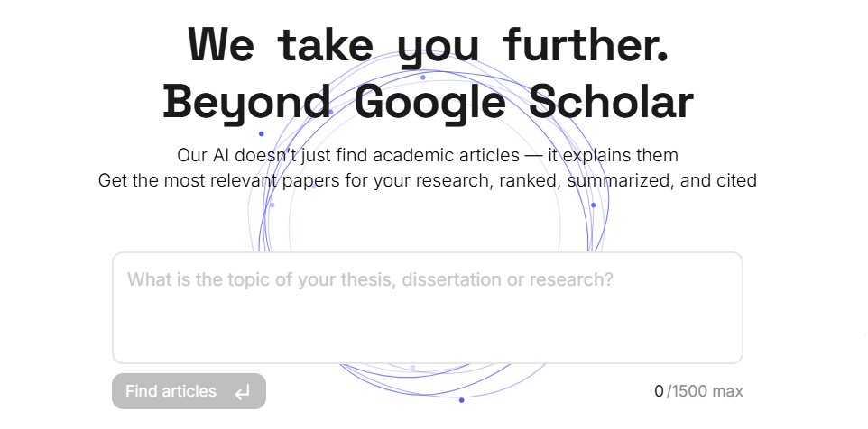Click the 'Get the most relevant papers' line
The image size is (868, 429).
click(428, 180)
